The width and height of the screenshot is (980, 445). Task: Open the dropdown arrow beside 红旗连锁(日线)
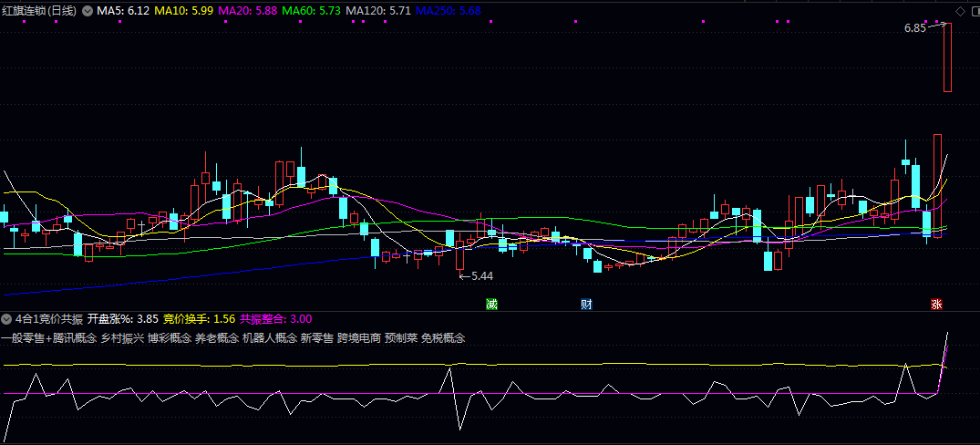(x=87, y=11)
